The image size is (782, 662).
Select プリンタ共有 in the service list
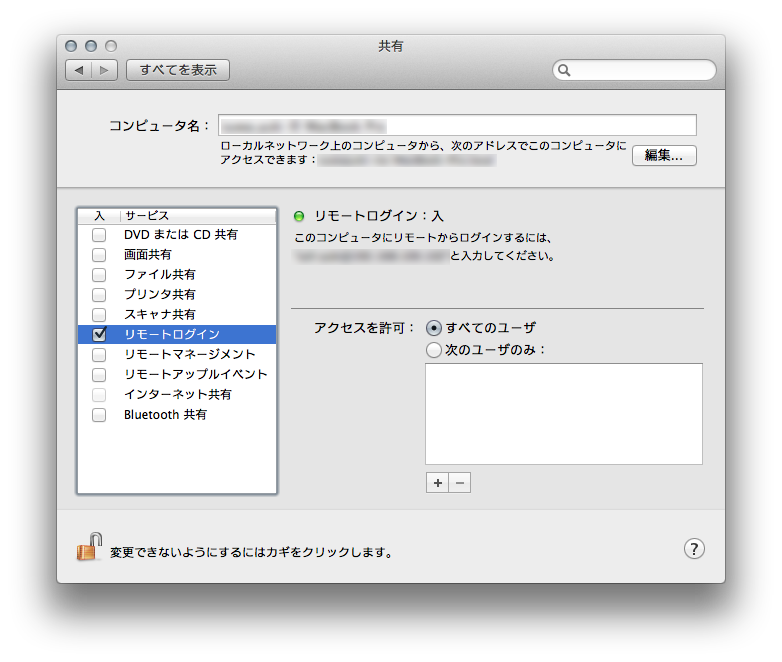(160, 295)
